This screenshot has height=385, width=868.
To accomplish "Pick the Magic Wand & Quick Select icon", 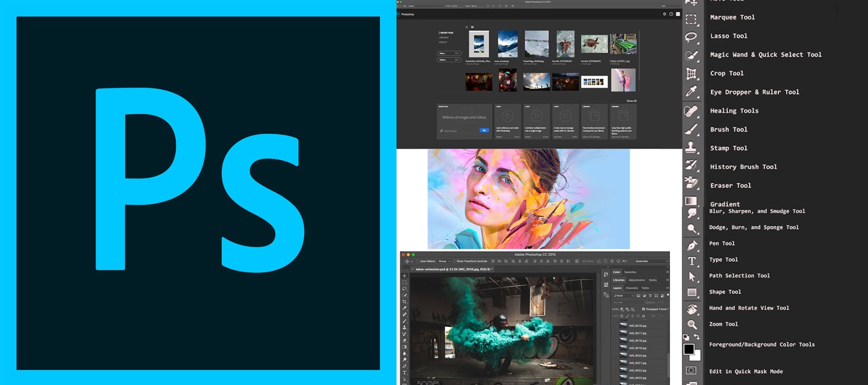I will [x=691, y=55].
